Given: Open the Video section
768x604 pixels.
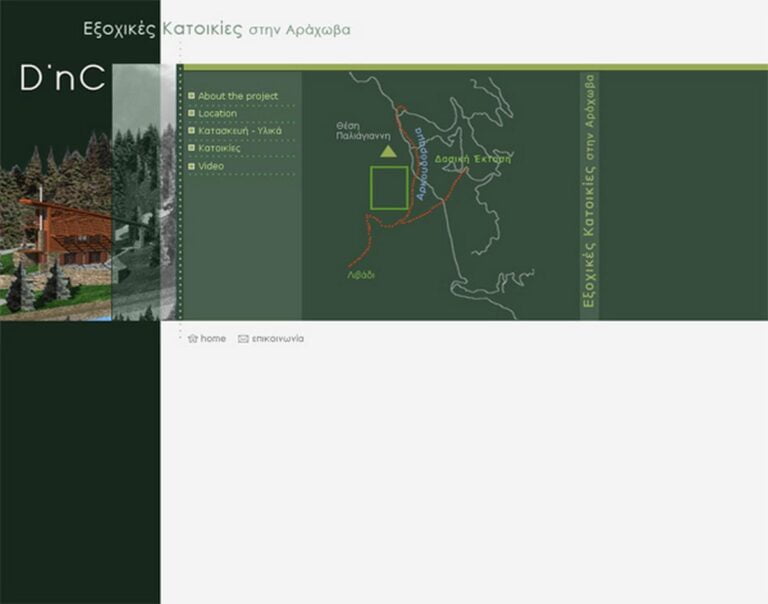Looking at the screenshot, I should [x=210, y=166].
